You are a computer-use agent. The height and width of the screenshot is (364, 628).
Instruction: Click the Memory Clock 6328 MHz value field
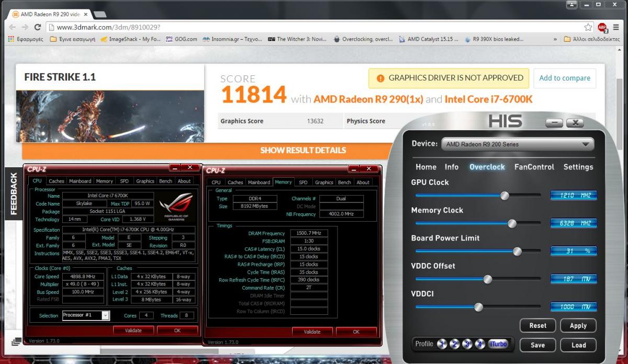(574, 223)
